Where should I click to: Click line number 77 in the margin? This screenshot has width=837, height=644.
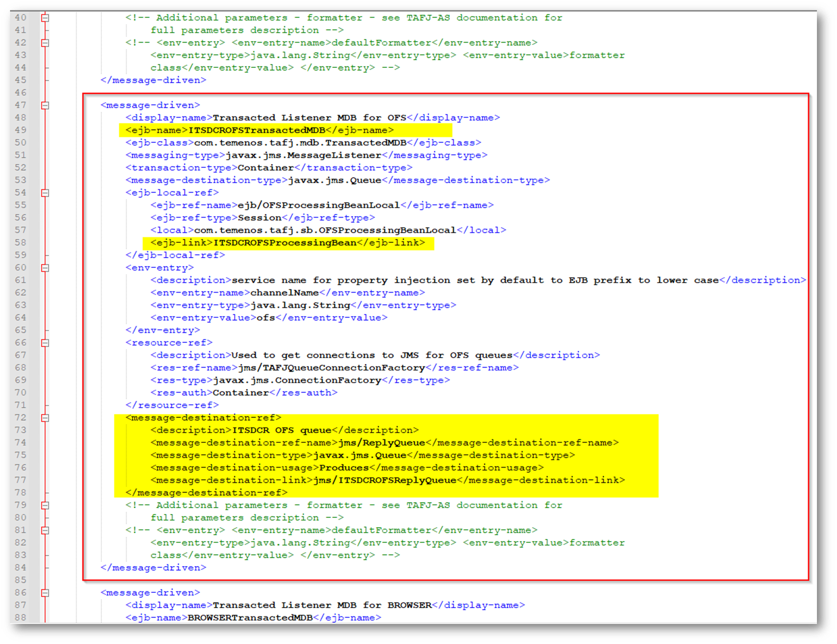point(21,480)
